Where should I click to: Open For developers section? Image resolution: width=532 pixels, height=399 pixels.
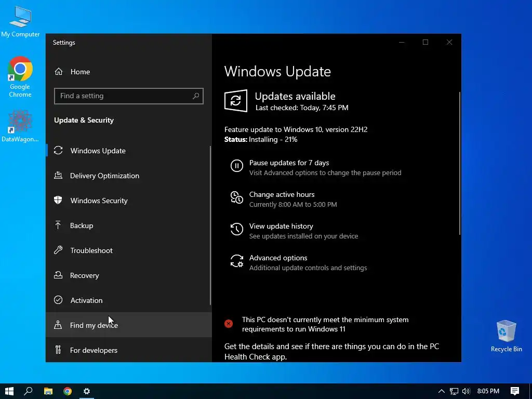[129, 350]
